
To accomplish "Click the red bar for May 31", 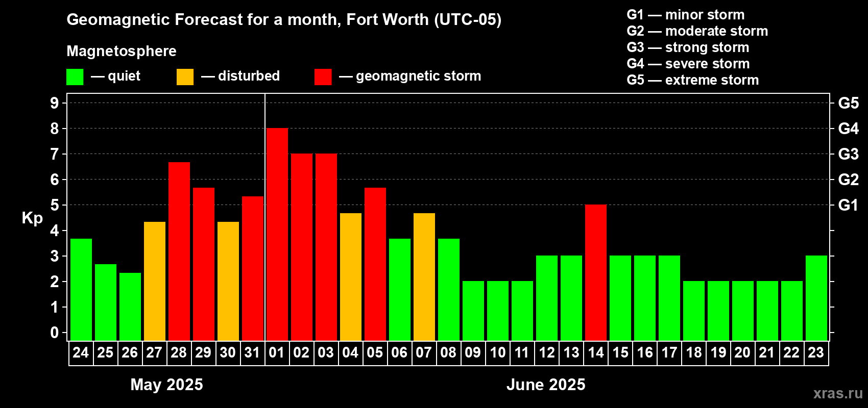I will pyautogui.click(x=253, y=269).
